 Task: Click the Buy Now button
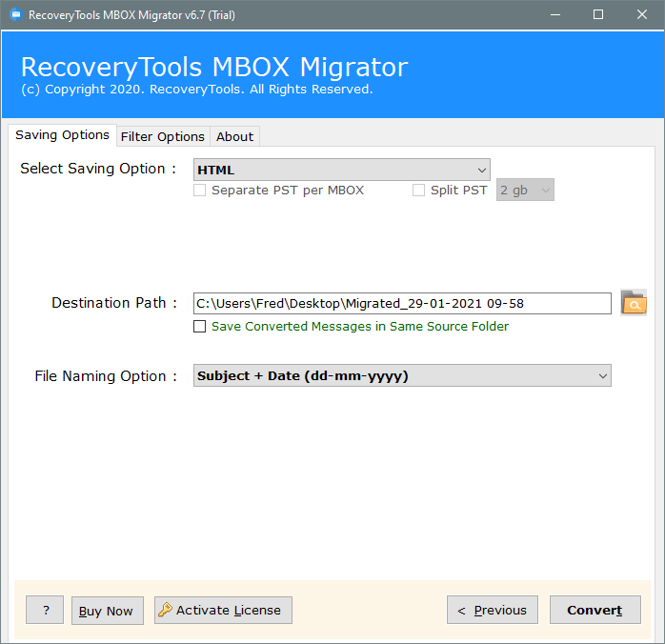coord(108,611)
